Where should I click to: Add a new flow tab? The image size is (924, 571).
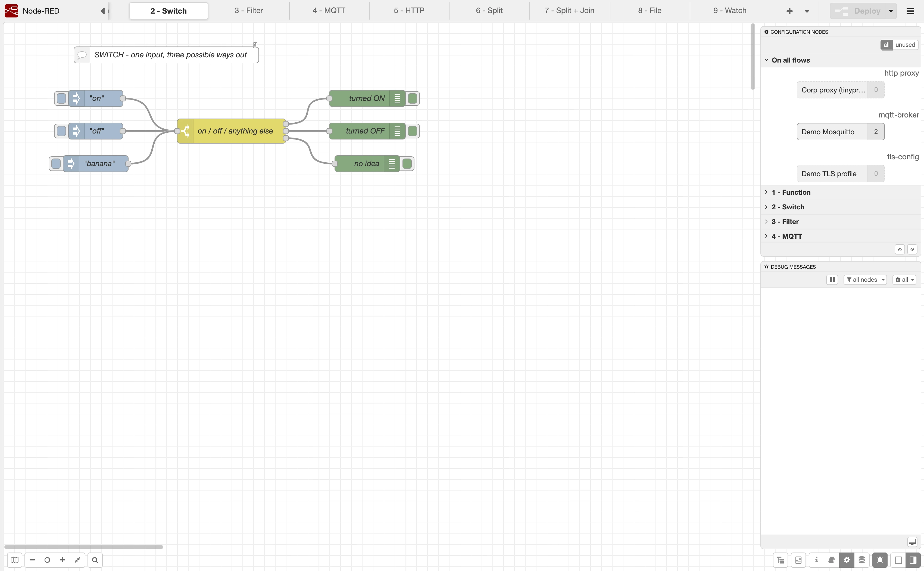point(789,11)
